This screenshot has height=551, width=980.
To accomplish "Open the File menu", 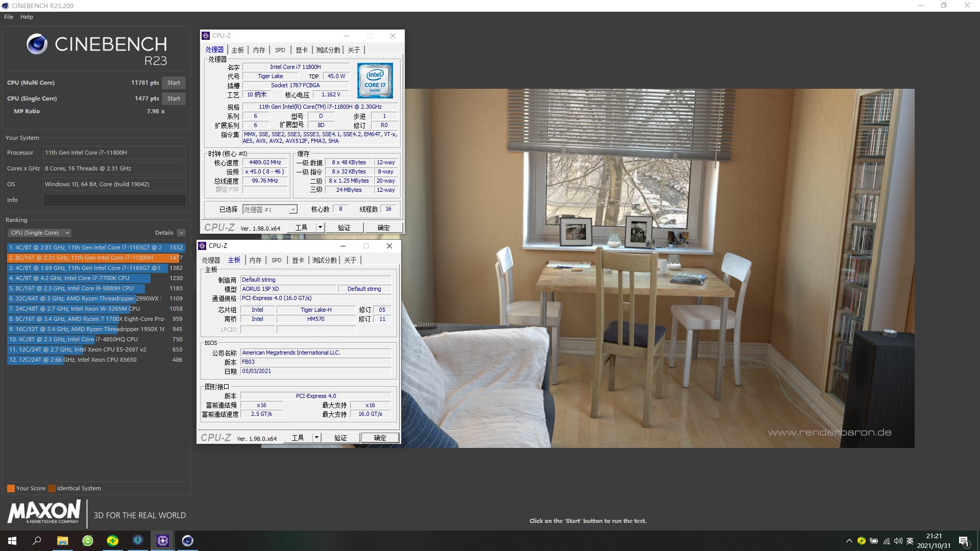I will pos(9,17).
